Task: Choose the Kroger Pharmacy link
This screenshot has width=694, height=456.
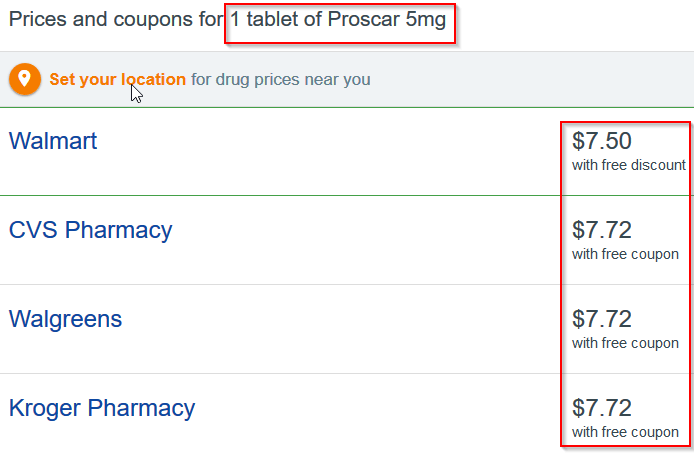Action: [x=102, y=408]
